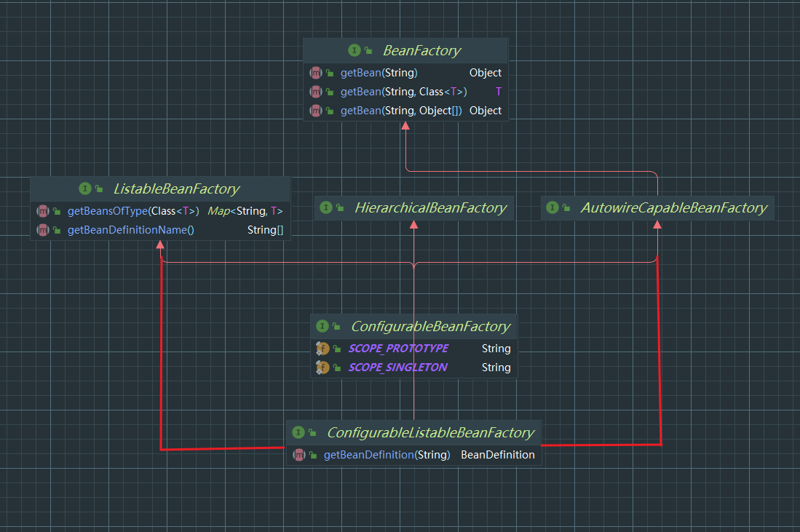Click the AutowireCapableBeanFactory interface icon
This screenshot has height=532, width=800.
pyautogui.click(x=553, y=208)
